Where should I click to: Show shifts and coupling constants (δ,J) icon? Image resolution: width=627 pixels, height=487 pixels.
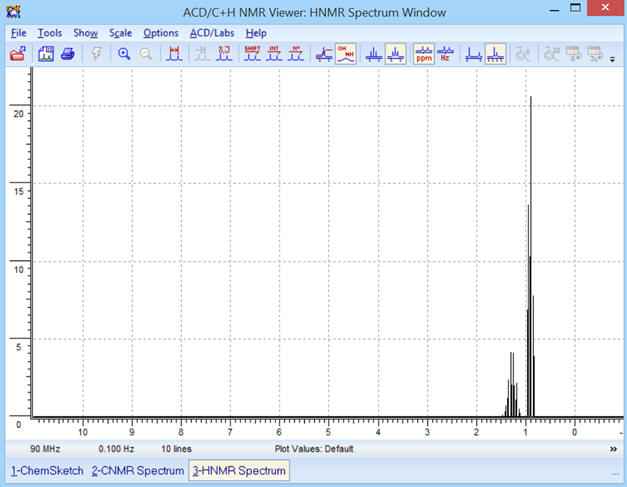[224, 54]
